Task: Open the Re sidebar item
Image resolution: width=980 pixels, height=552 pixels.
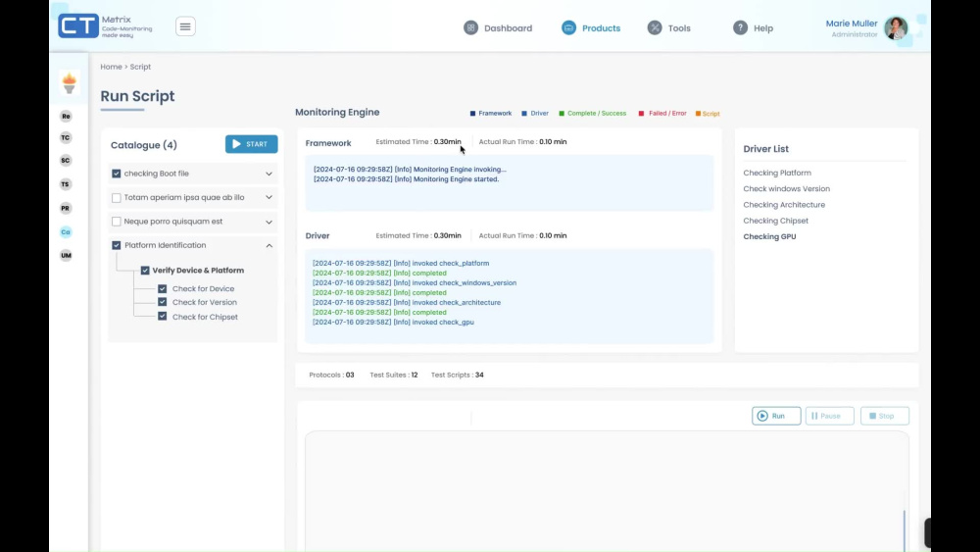Action: click(x=66, y=117)
